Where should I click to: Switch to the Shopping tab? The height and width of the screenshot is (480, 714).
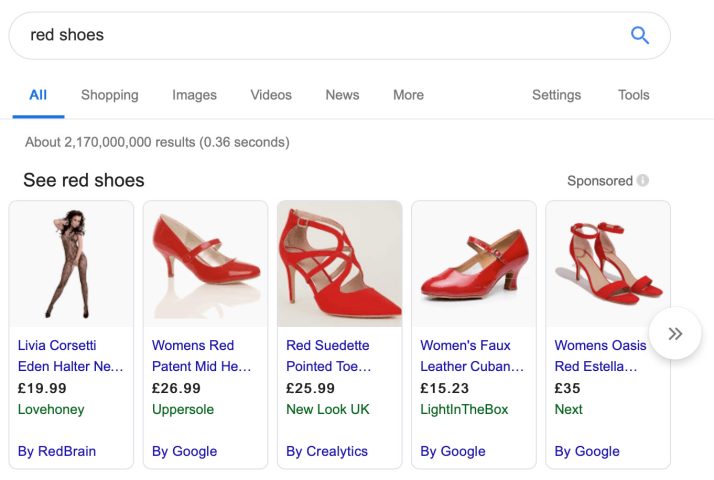coord(110,95)
